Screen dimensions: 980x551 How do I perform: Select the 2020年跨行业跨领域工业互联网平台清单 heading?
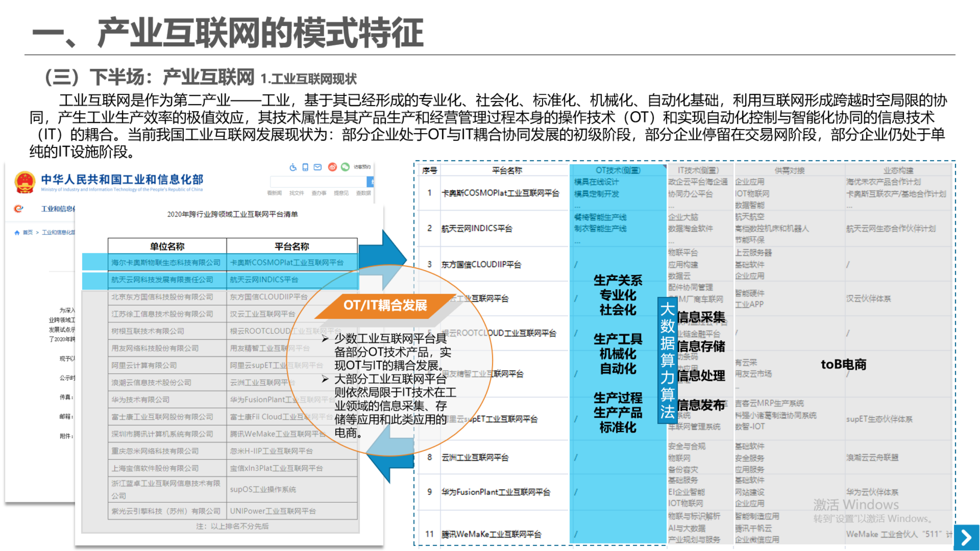(x=232, y=214)
